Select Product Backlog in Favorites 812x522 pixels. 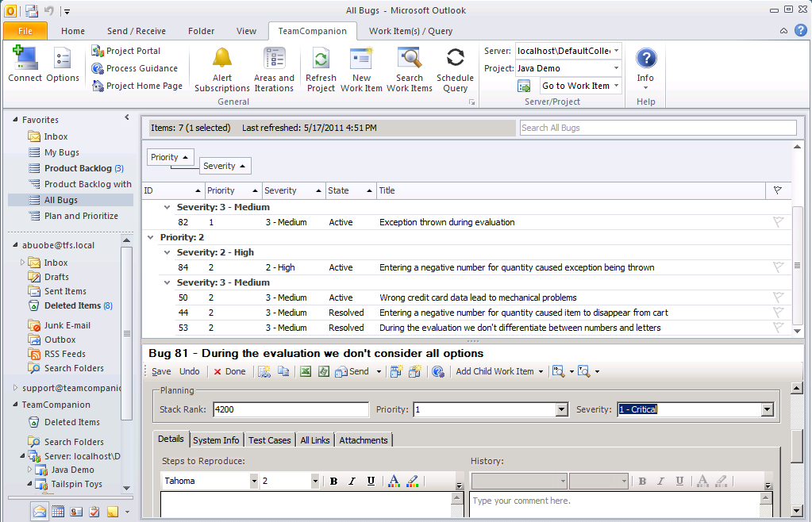(78, 168)
